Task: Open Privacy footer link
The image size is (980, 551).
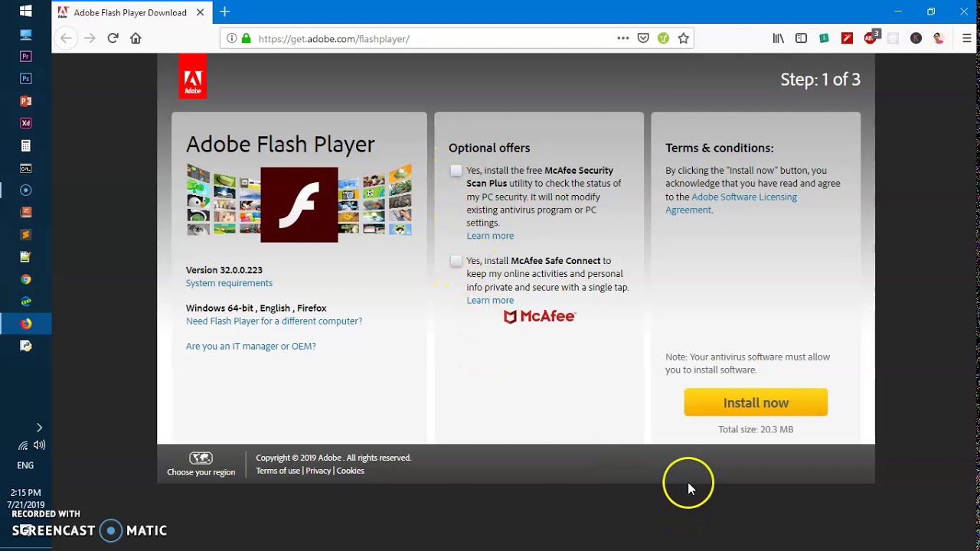Action: pos(318,471)
